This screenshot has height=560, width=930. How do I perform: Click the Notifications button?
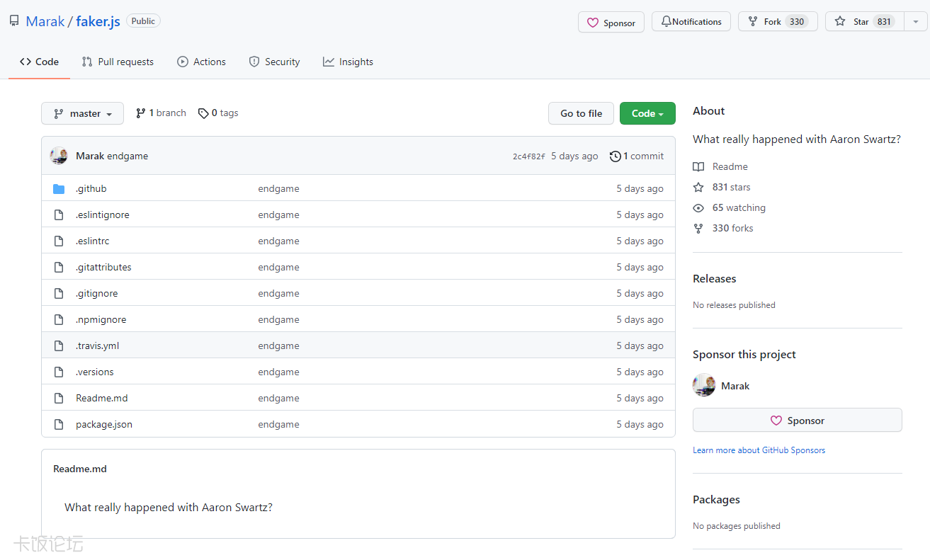click(691, 21)
